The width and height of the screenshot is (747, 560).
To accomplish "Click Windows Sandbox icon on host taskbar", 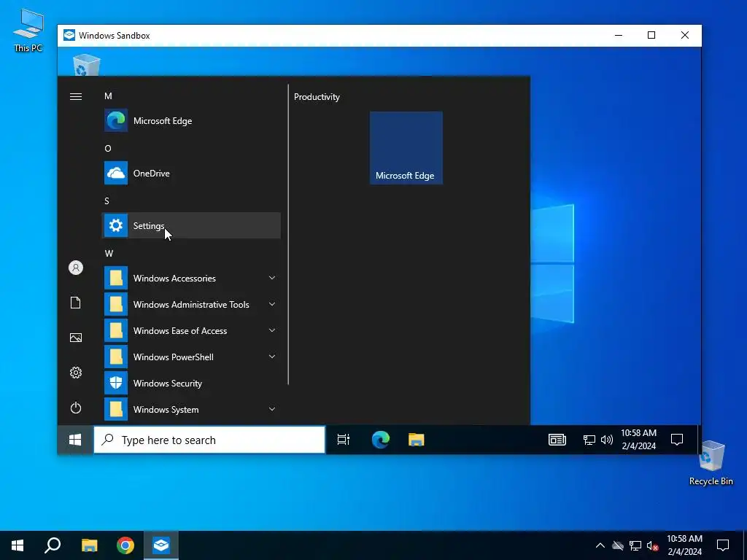I will coord(161,545).
